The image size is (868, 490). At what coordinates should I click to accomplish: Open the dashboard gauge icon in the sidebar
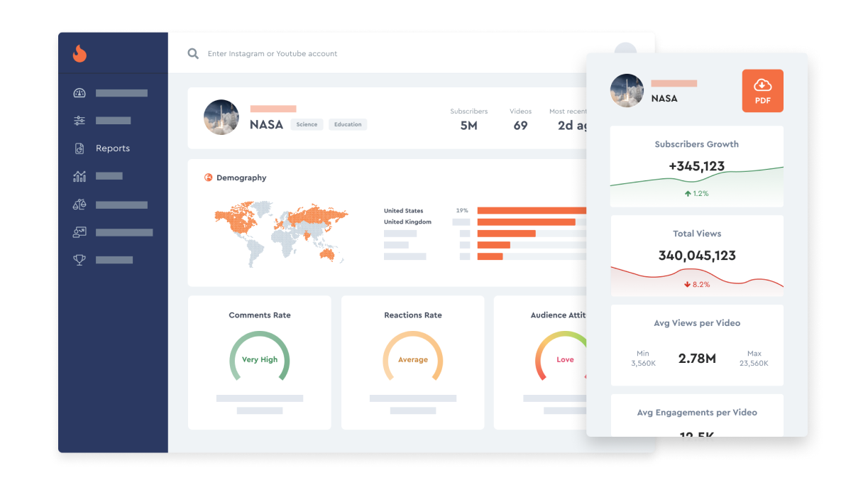pyautogui.click(x=79, y=93)
